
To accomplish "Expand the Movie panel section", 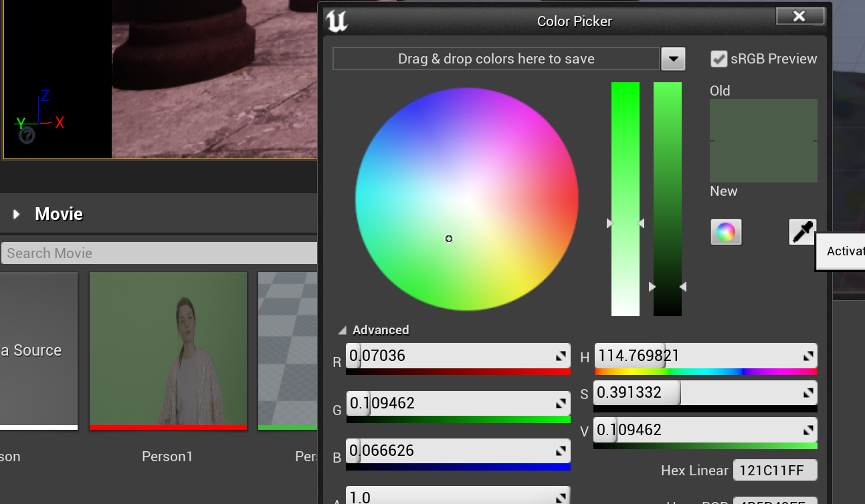I will 16,214.
